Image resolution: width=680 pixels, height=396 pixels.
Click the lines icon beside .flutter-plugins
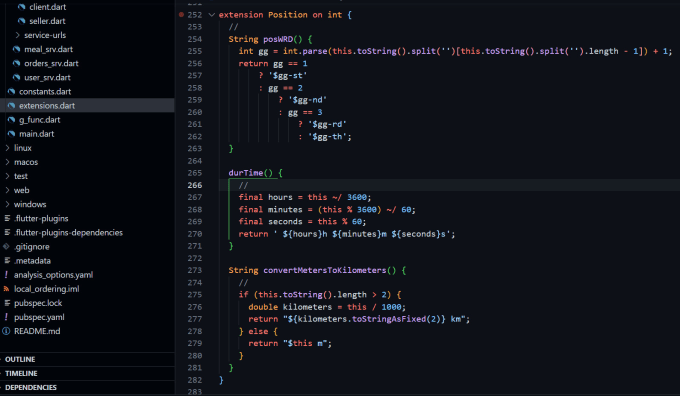(x=7, y=219)
